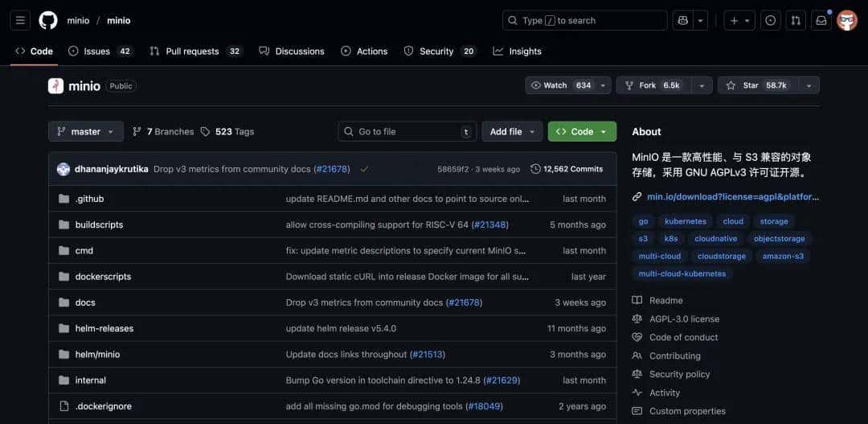Image resolution: width=868 pixels, height=424 pixels.
Task: Click the helm-releases folder icon
Action: point(64,328)
